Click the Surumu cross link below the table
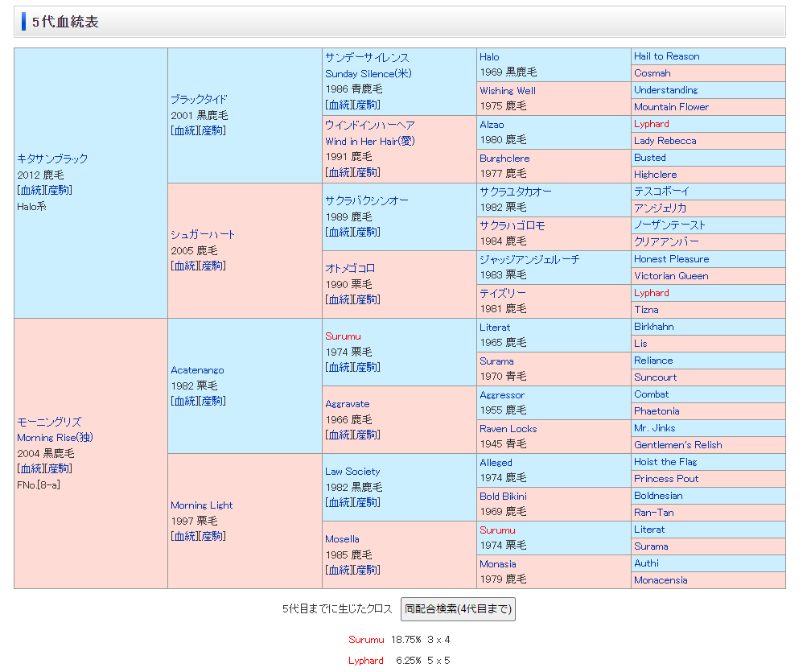 point(366,640)
